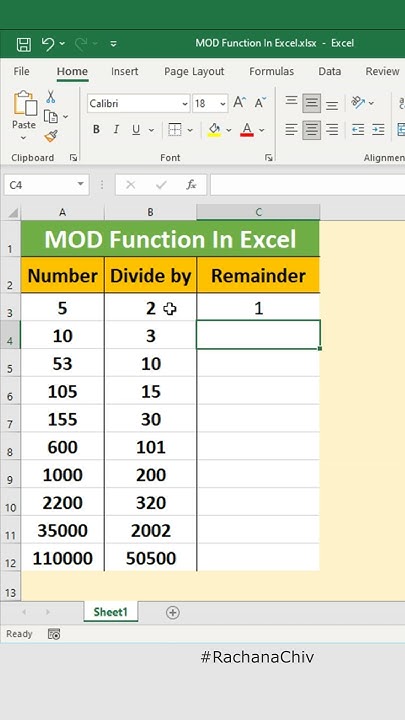Expand the Copy options arrow
The image size is (405, 720).
[65, 117]
